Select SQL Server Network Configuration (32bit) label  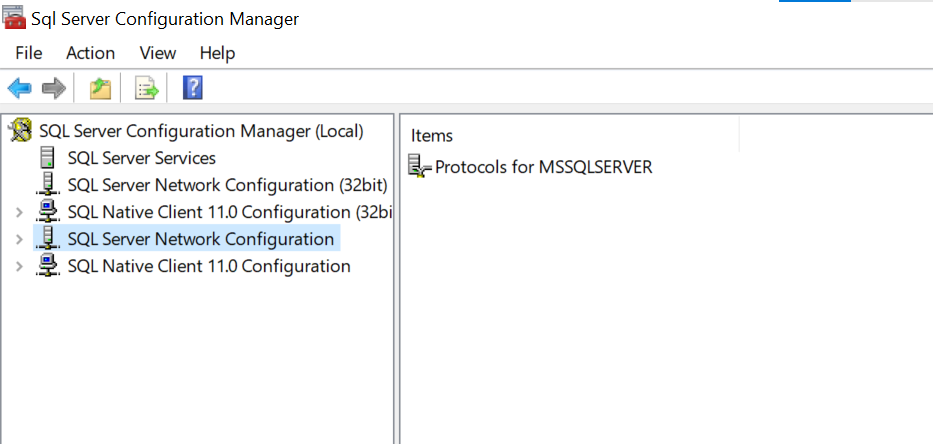point(227,185)
